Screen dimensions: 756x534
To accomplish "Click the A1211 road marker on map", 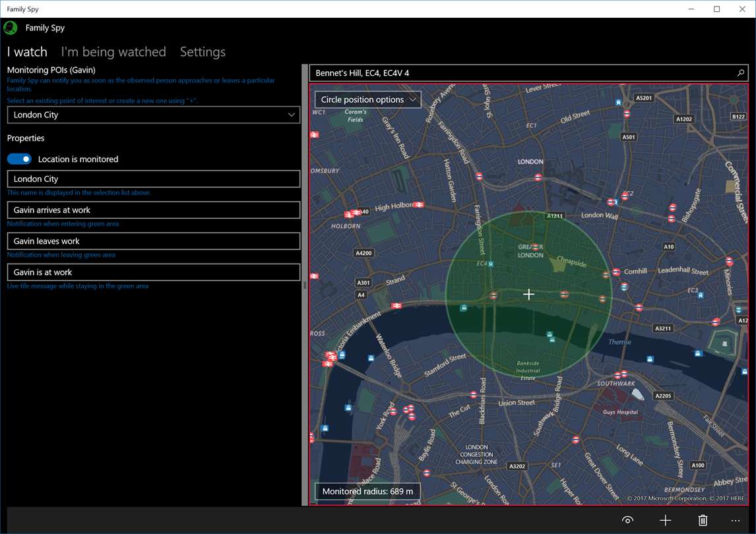I will click(x=555, y=216).
